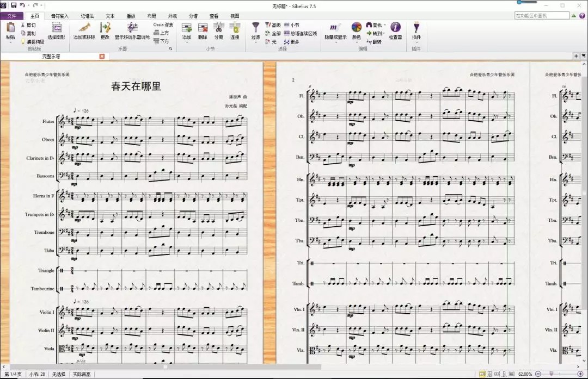
Task: Open the File (文件) tab
Action: (x=12, y=16)
